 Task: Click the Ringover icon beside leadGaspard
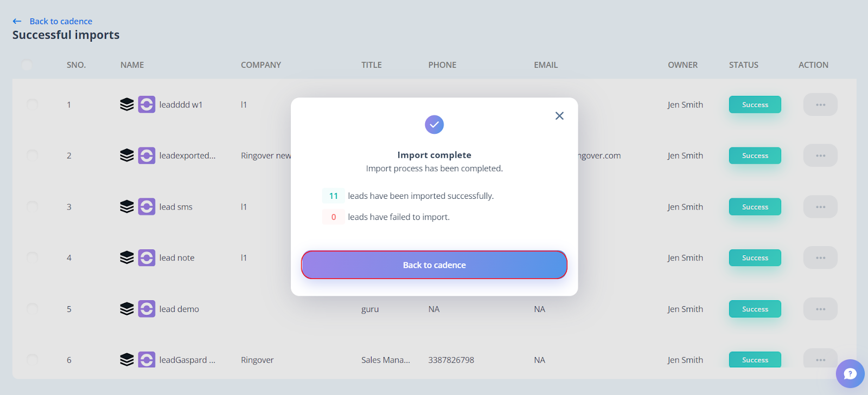(x=146, y=359)
